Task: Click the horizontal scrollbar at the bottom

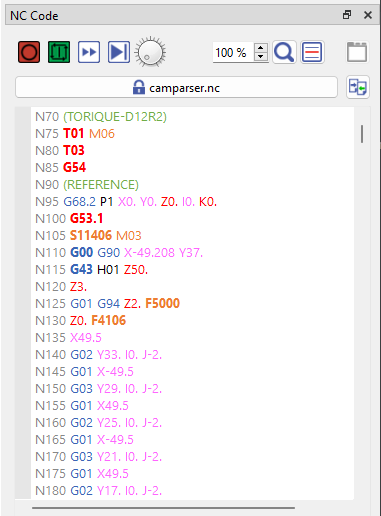Action: point(163,508)
